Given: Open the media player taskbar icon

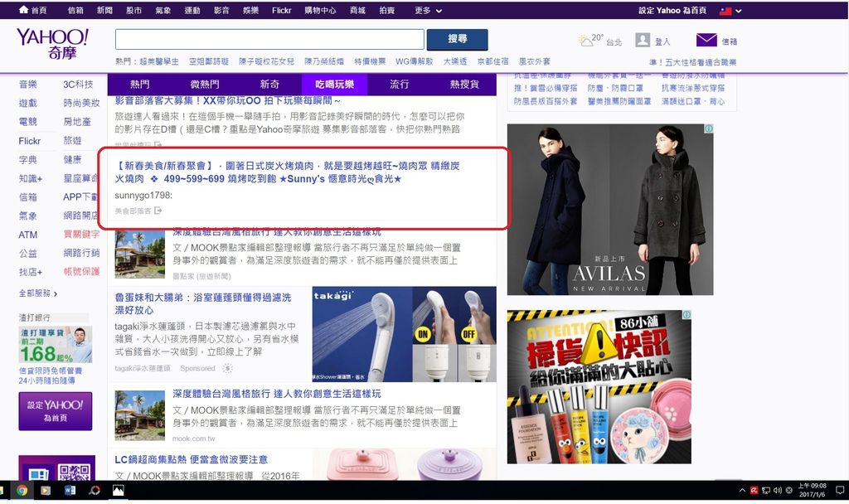Looking at the screenshot, I should click(46, 491).
